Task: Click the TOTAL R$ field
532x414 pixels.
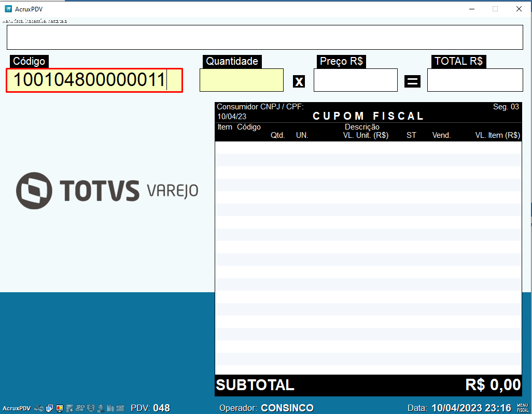Action: pos(474,80)
